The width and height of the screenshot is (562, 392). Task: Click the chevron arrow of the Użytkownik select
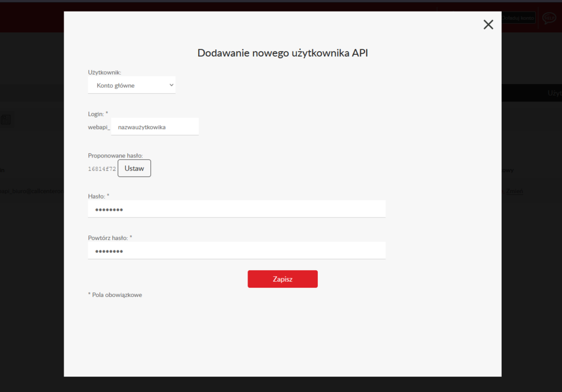coord(171,85)
